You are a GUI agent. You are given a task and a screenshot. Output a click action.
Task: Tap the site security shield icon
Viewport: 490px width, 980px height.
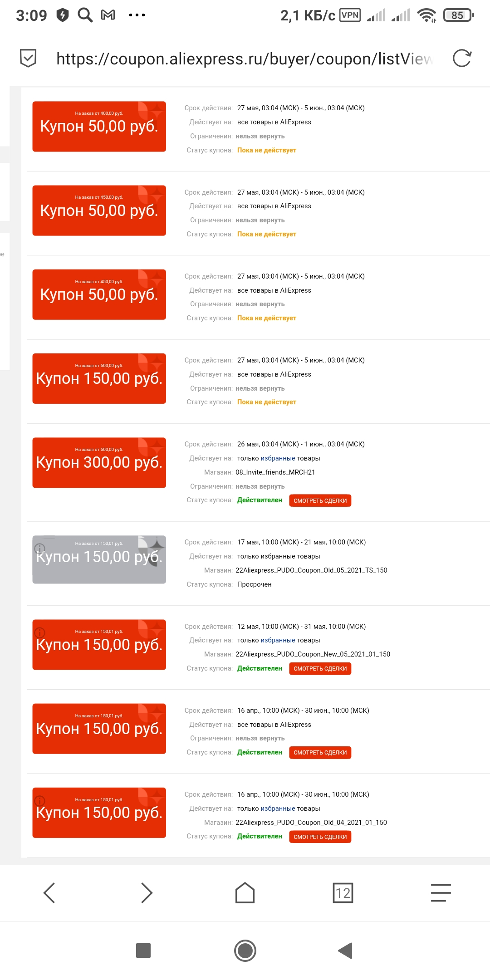28,58
